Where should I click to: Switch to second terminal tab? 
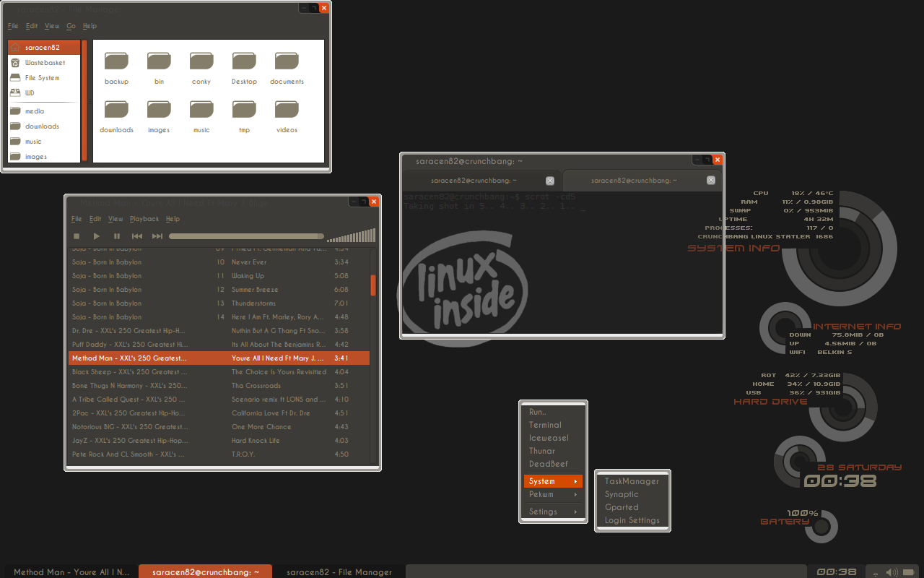(x=642, y=181)
